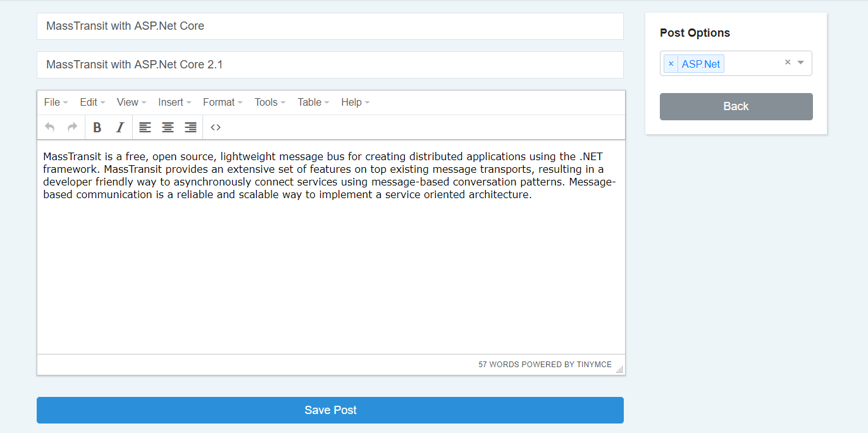The width and height of the screenshot is (868, 433).
Task: Clear all selected tags in Post Options
Action: click(788, 62)
